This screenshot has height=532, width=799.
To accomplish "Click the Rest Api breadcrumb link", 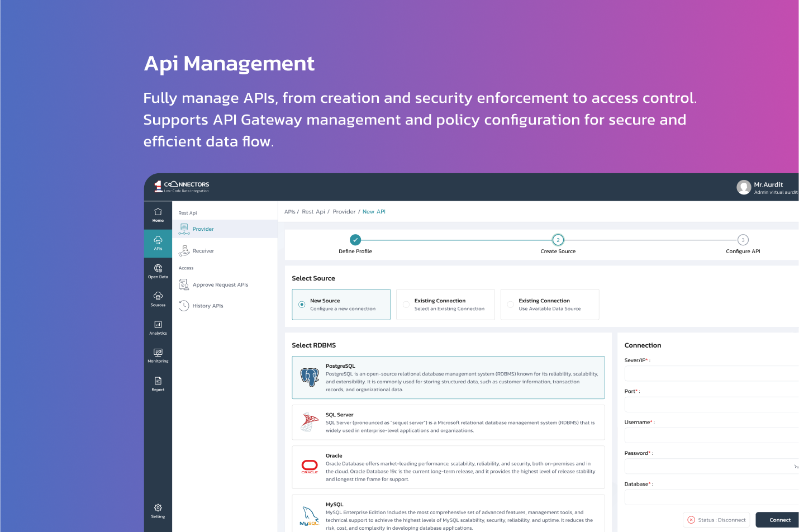I will coord(313,212).
